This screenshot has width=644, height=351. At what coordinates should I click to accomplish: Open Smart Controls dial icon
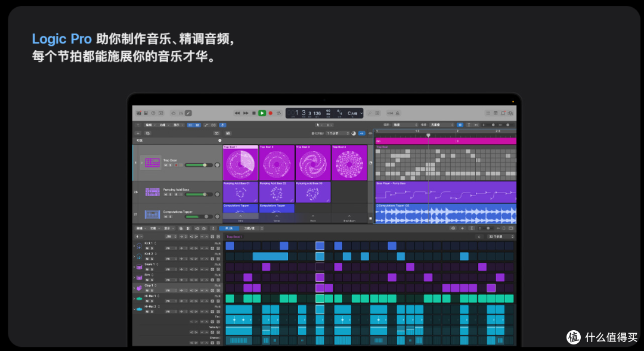[x=174, y=113]
